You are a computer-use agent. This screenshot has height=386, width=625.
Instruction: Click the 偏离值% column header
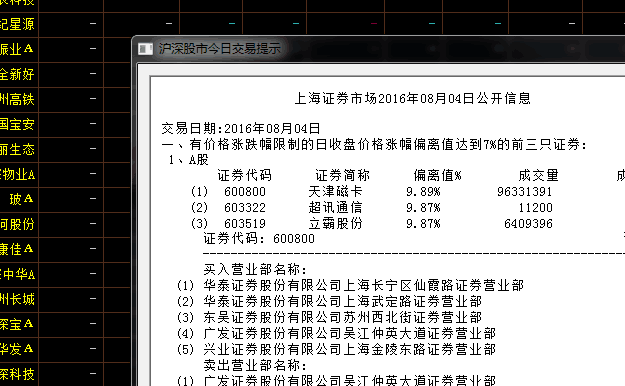click(x=437, y=175)
